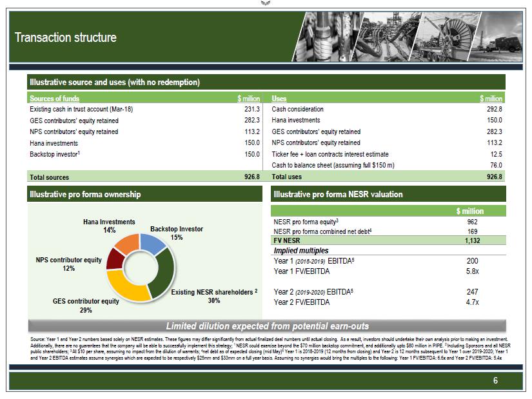
Task: Select the 'NPS contributor equity 12%' chart label
Action: (68, 264)
